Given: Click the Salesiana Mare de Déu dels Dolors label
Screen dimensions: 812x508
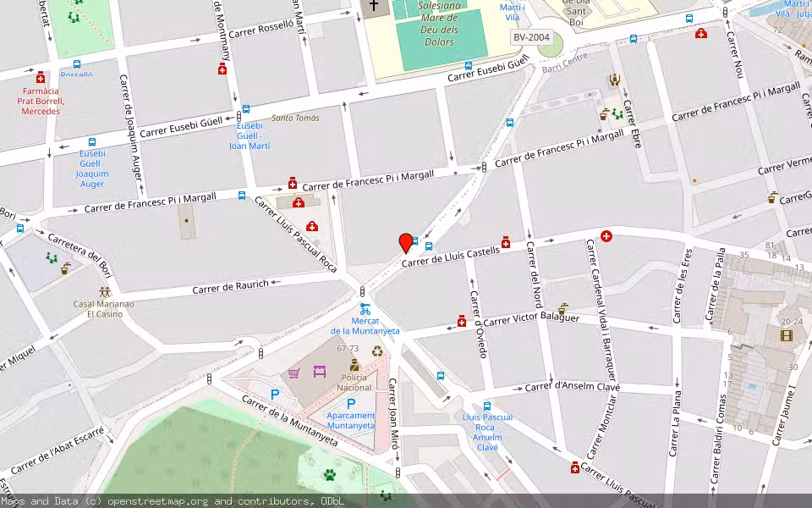Looking at the screenshot, I should [x=439, y=24].
